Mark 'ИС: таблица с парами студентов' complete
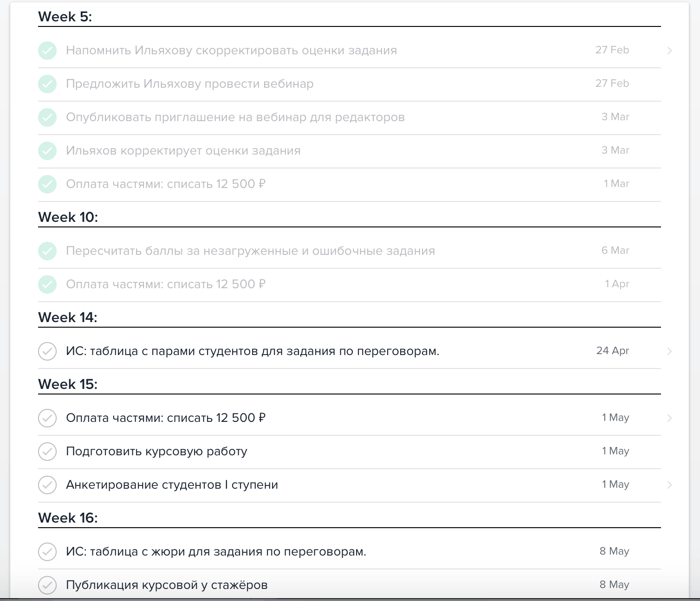700x601 pixels. pyautogui.click(x=47, y=351)
